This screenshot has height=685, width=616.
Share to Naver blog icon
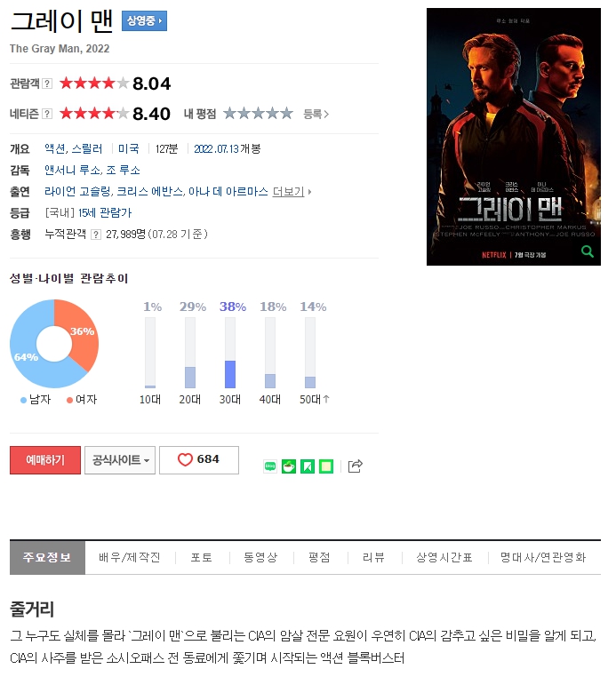270,466
